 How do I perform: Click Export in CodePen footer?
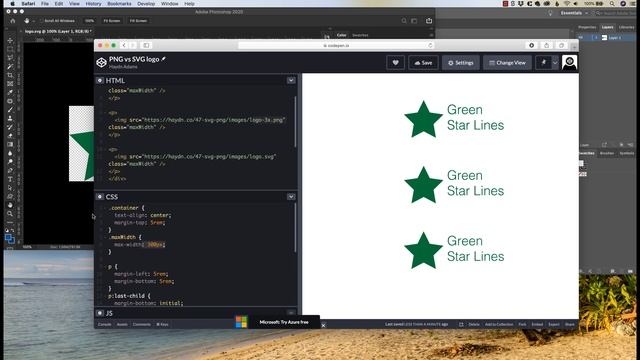(554, 324)
